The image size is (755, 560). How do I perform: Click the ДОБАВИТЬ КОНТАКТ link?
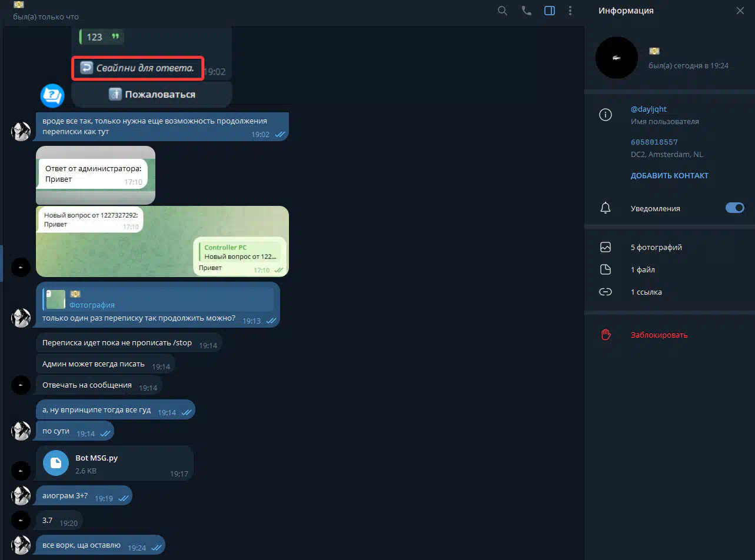(x=669, y=175)
